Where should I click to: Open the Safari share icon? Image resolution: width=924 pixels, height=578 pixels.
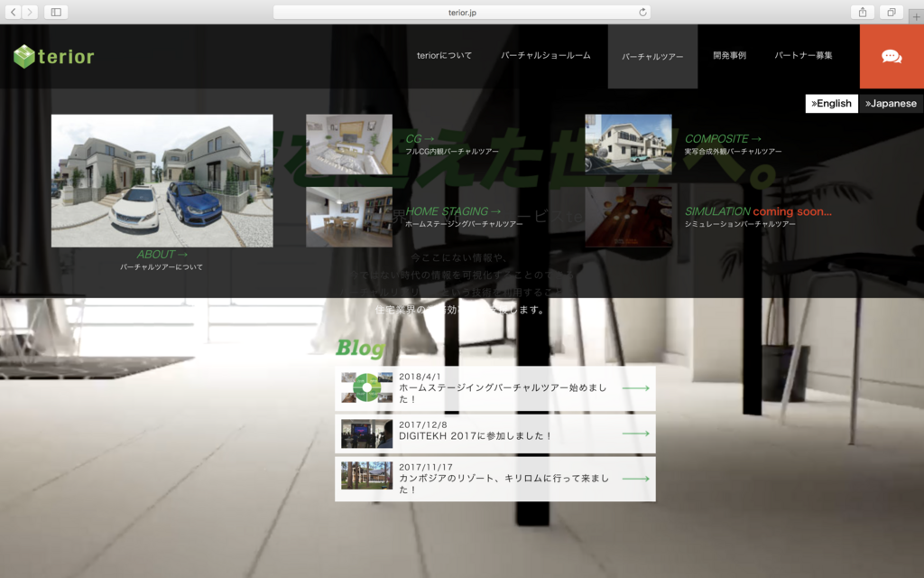862,12
